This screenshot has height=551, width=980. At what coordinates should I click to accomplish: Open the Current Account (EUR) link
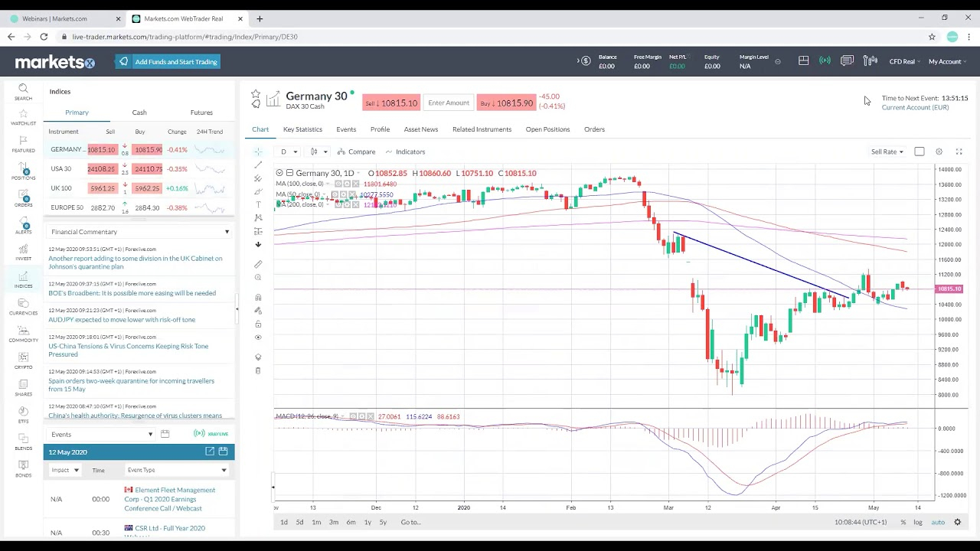click(915, 107)
